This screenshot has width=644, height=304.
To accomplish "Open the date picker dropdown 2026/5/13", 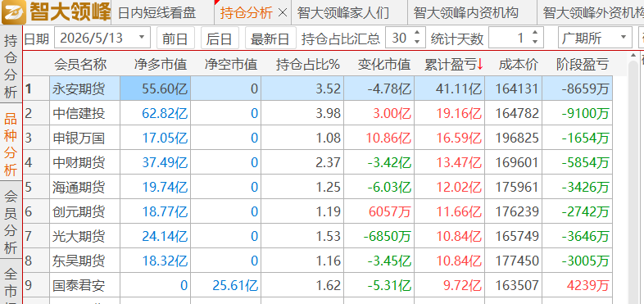I will (142, 38).
